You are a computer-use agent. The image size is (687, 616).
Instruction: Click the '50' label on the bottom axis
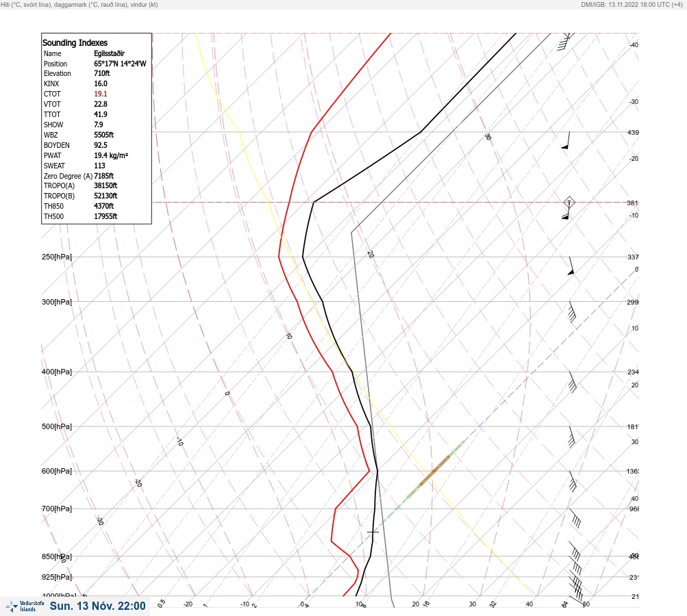coord(586,604)
